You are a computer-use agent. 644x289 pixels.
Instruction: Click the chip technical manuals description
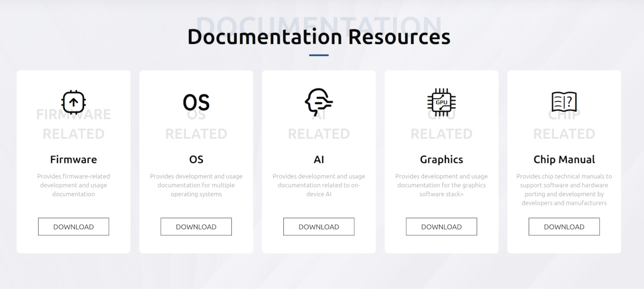pyautogui.click(x=564, y=189)
